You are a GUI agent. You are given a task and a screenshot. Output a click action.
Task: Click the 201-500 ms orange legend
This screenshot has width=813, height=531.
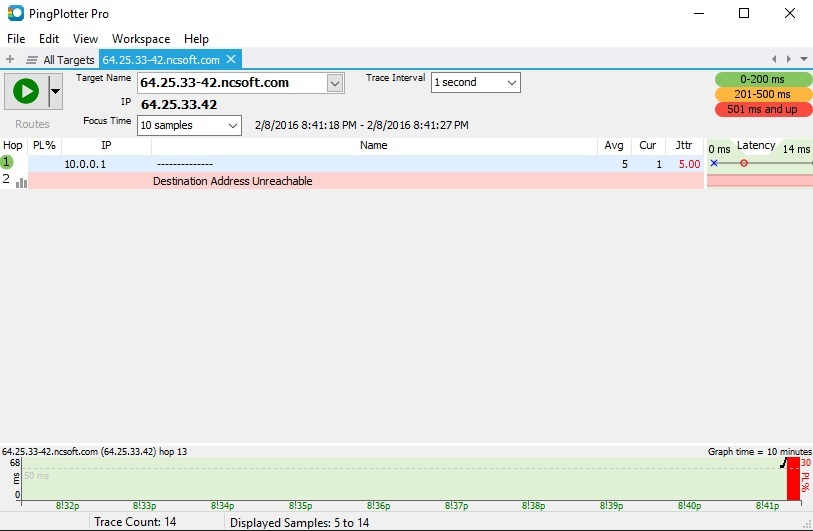click(762, 94)
